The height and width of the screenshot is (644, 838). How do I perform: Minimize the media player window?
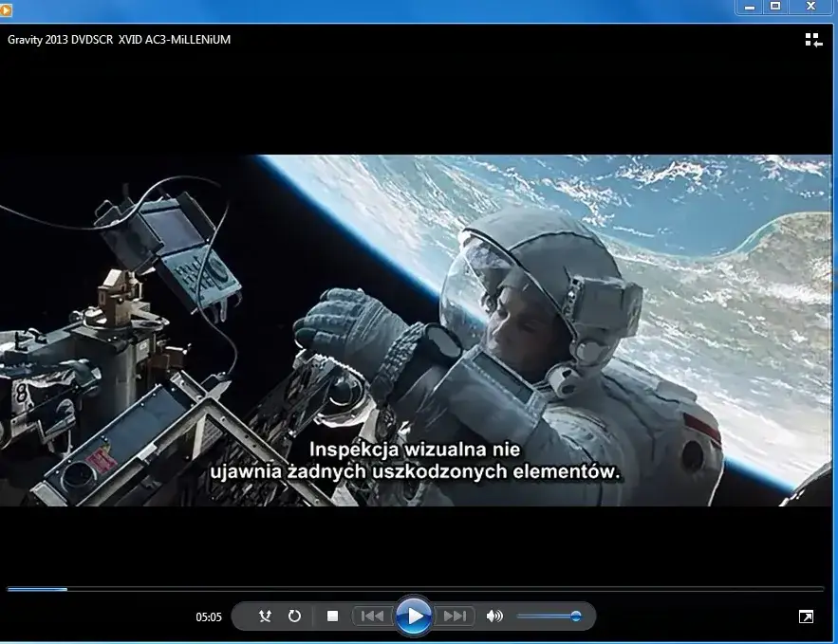pyautogui.click(x=750, y=7)
